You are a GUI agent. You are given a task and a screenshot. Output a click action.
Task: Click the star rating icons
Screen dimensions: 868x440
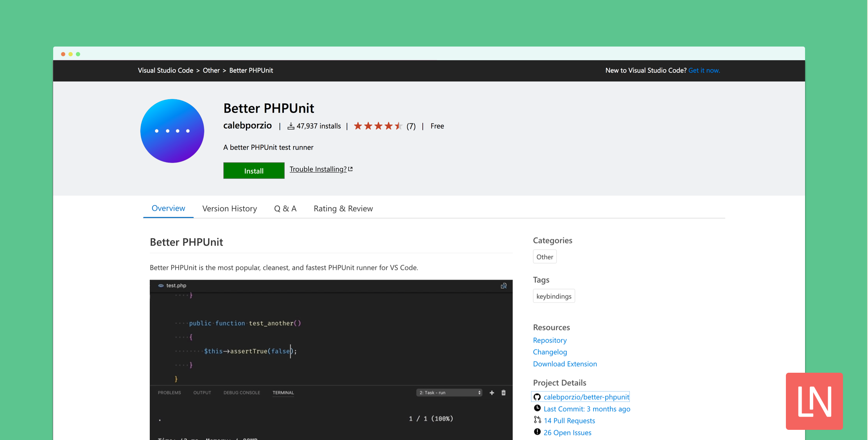(x=378, y=126)
